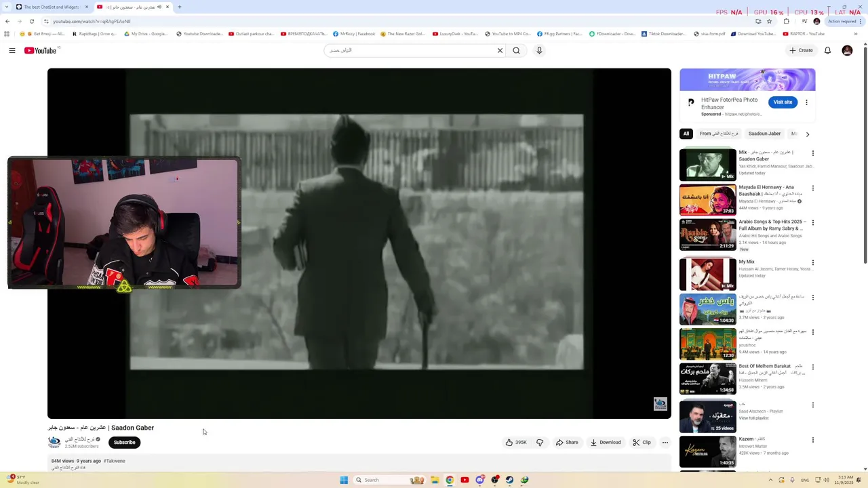
Task: Close the YouTube browser tab
Action: (167, 7)
